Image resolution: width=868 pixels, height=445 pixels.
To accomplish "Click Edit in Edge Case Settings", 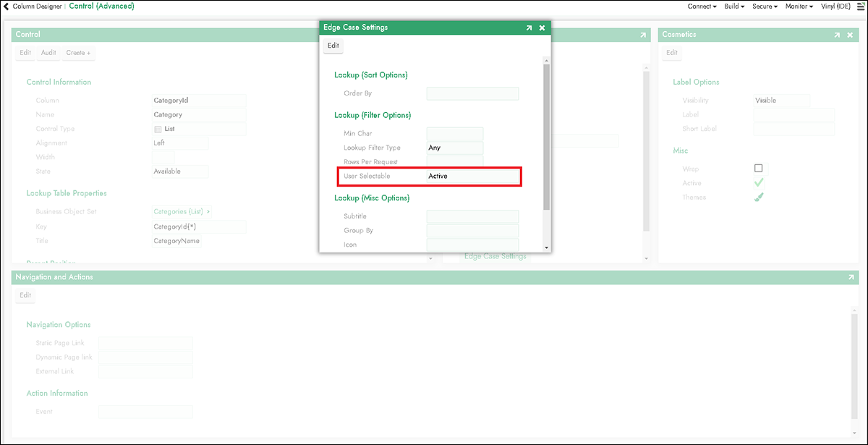I will click(x=333, y=46).
